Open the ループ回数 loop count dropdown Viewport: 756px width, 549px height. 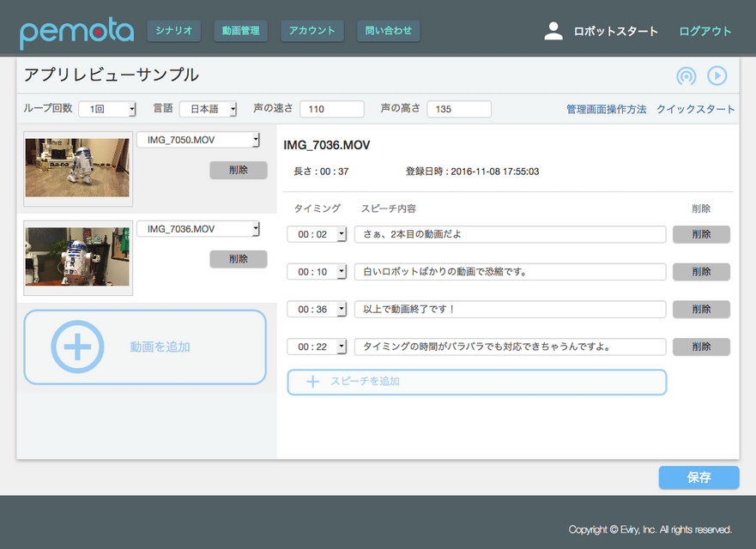[x=107, y=109]
